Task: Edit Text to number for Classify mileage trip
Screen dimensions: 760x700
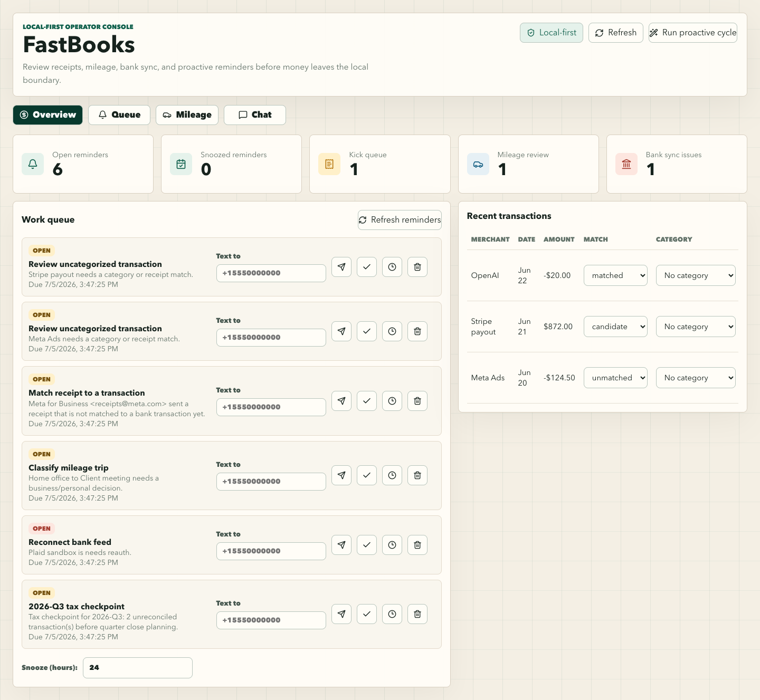Action: click(x=271, y=482)
